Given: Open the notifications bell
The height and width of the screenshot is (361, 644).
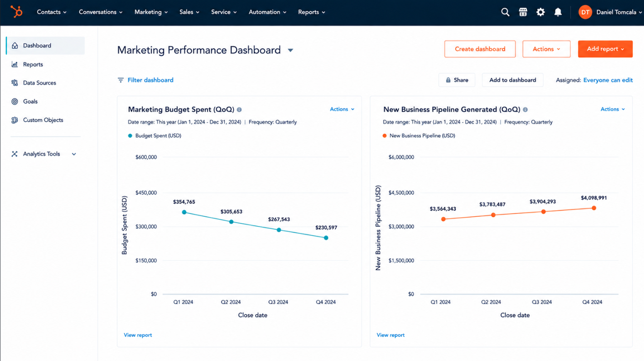Looking at the screenshot, I should (558, 12).
